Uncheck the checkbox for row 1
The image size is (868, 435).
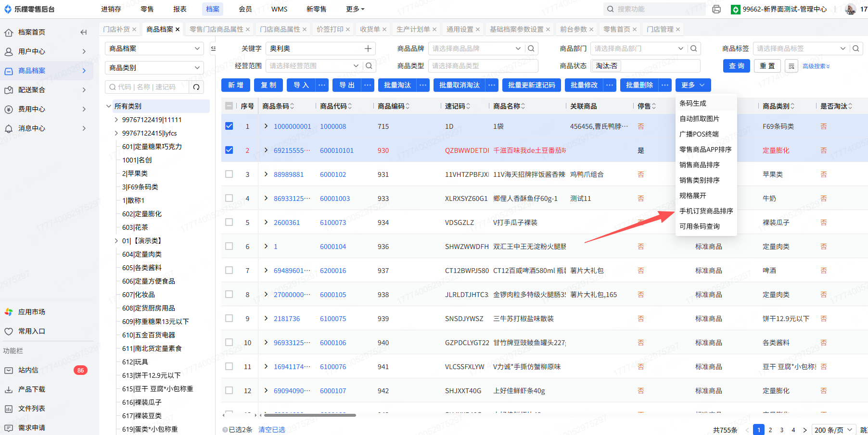pos(229,126)
